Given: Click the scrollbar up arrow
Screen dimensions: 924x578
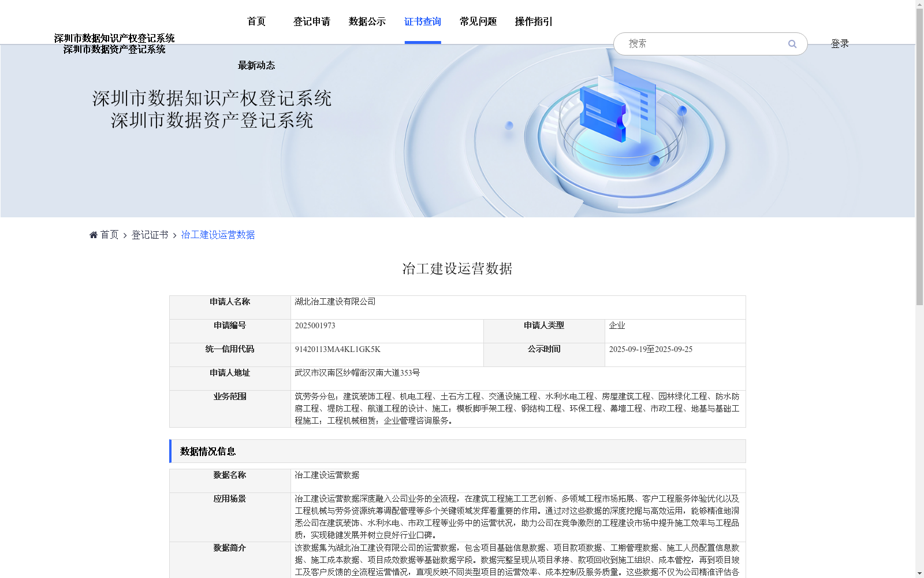Looking at the screenshot, I should tap(919, 4).
